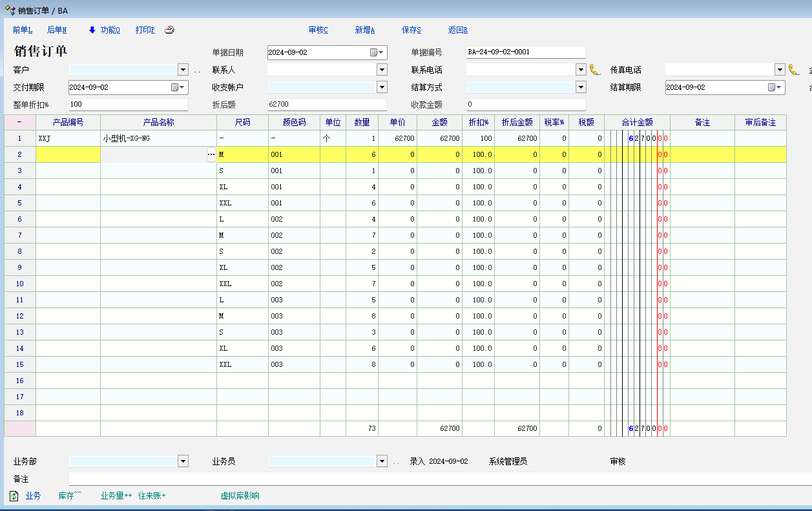
Task: Click the 整单折扣% input field
Action: [128, 105]
